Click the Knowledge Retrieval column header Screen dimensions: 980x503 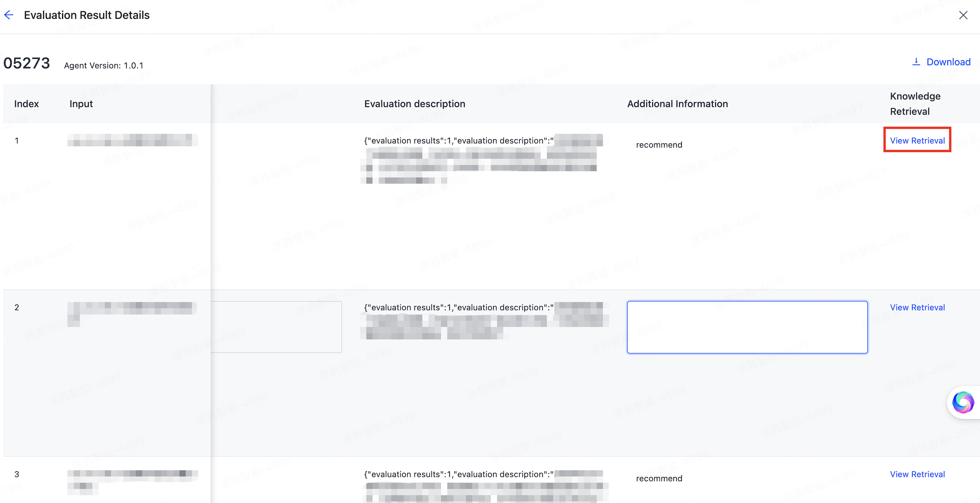915,104
